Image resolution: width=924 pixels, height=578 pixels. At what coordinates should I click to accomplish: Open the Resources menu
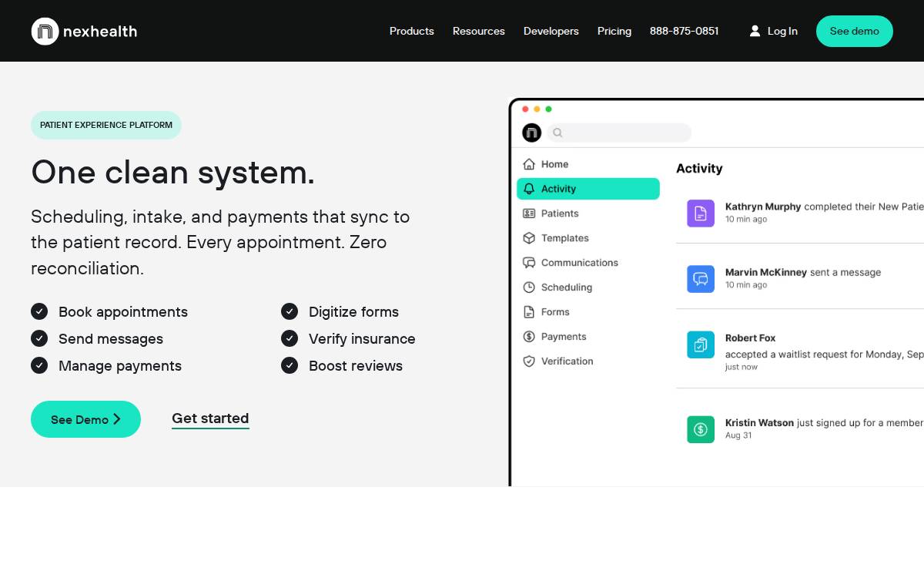point(479,31)
